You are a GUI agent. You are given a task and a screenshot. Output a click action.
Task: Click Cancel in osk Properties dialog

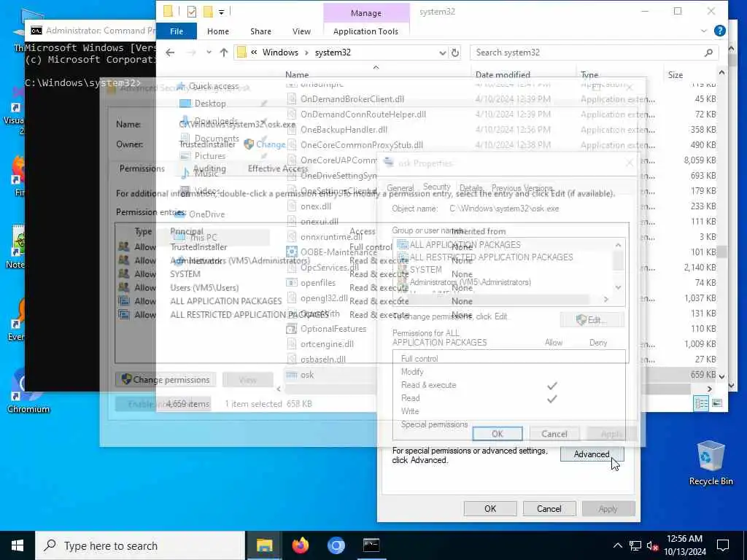pyautogui.click(x=549, y=508)
